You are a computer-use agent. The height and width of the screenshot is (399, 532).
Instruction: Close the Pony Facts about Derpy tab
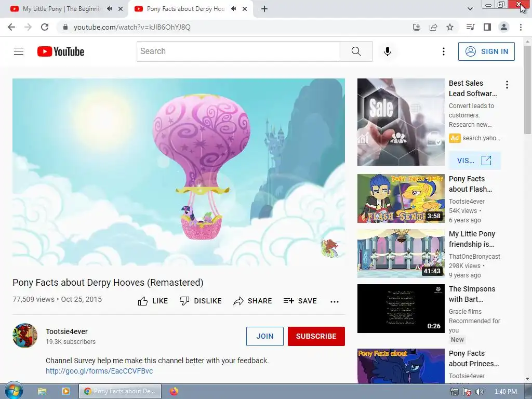[245, 9]
